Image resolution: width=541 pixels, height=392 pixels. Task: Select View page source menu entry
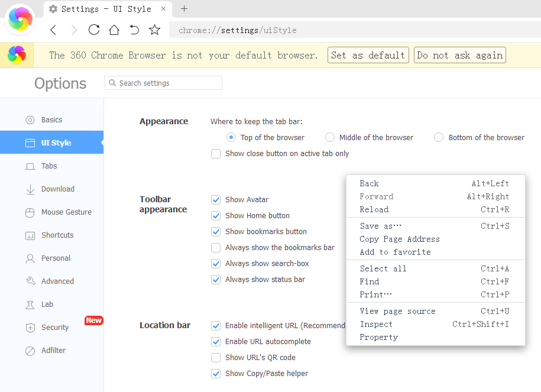tap(397, 311)
